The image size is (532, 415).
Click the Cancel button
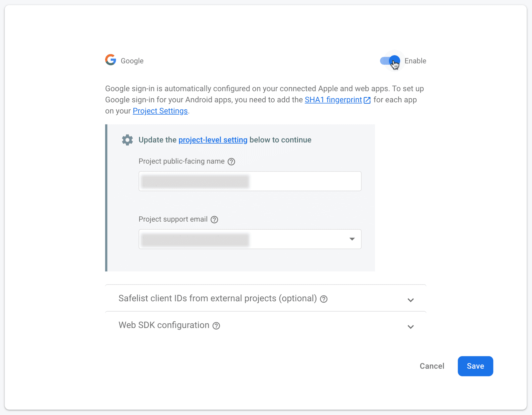(432, 366)
